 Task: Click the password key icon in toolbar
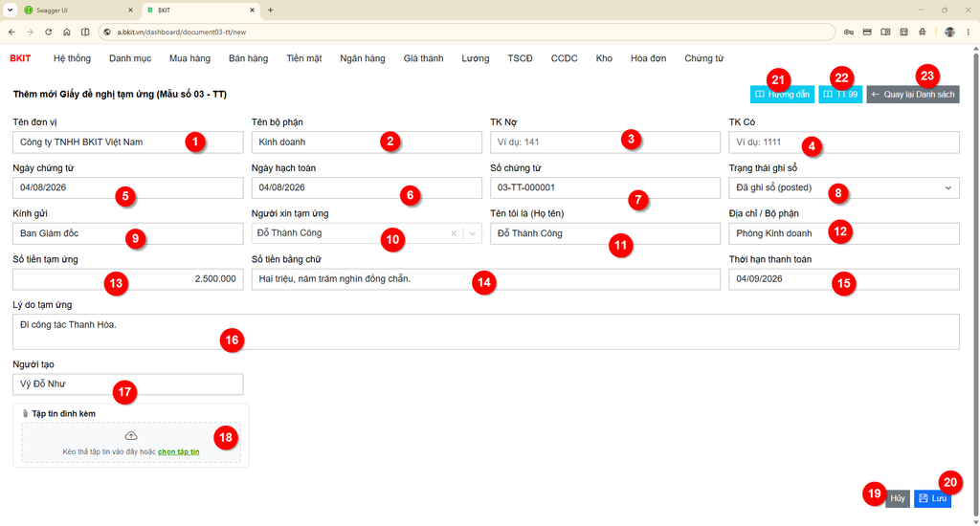coord(849,32)
